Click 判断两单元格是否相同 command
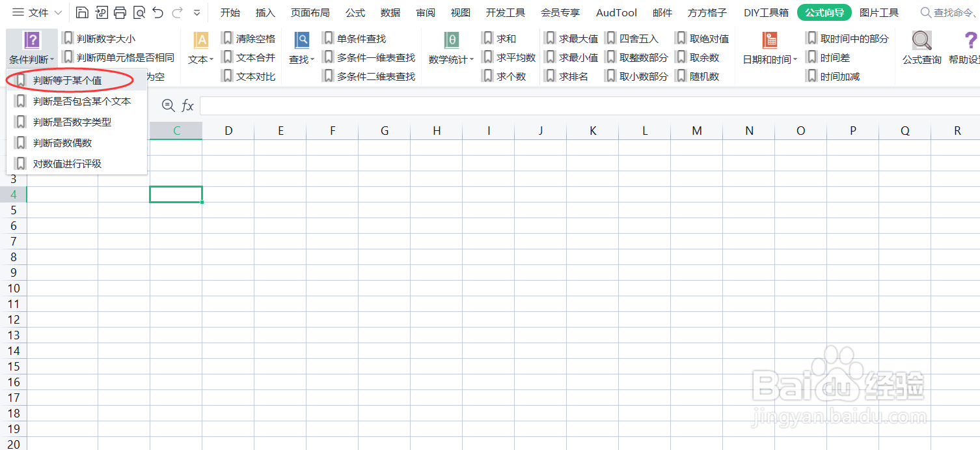 point(118,58)
